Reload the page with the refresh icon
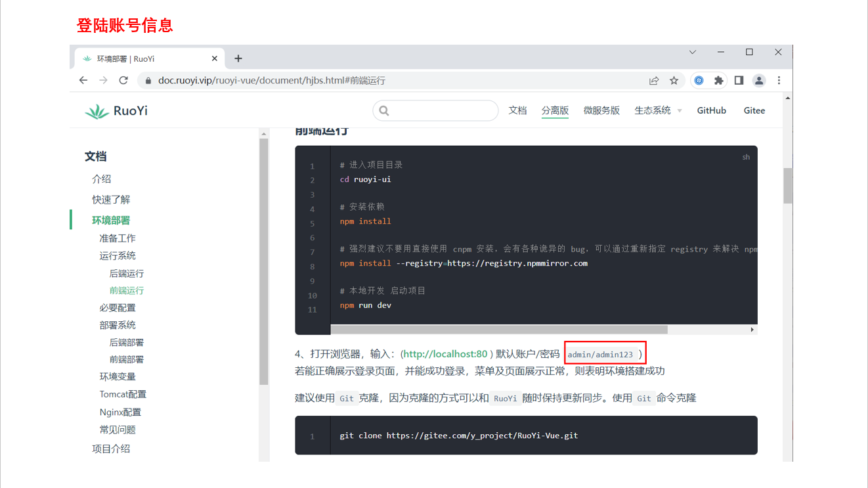The image size is (868, 488). coord(123,80)
